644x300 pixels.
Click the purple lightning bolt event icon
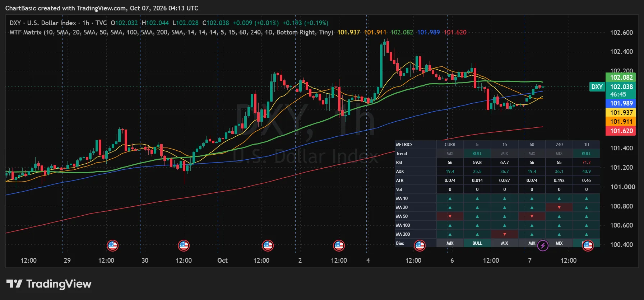[x=543, y=246]
